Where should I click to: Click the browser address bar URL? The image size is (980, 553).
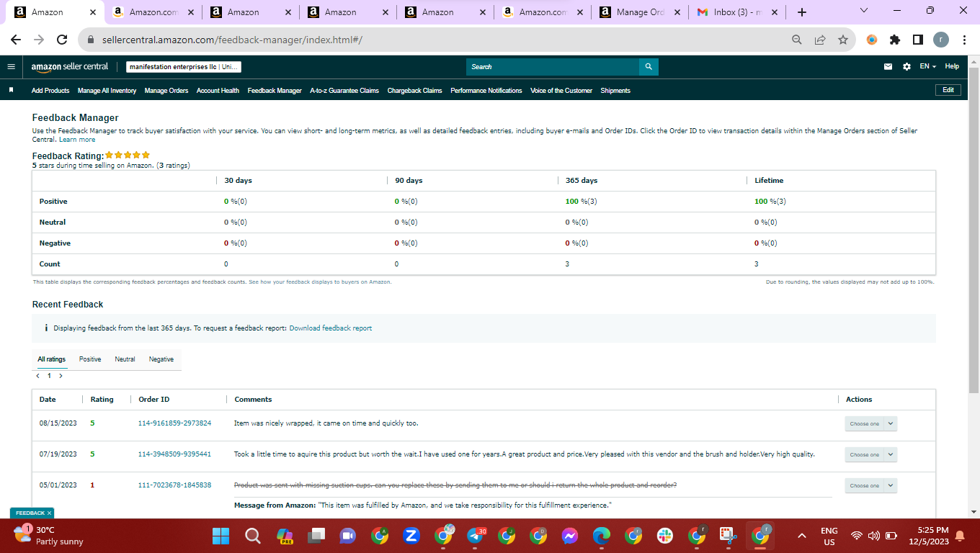tap(232, 40)
